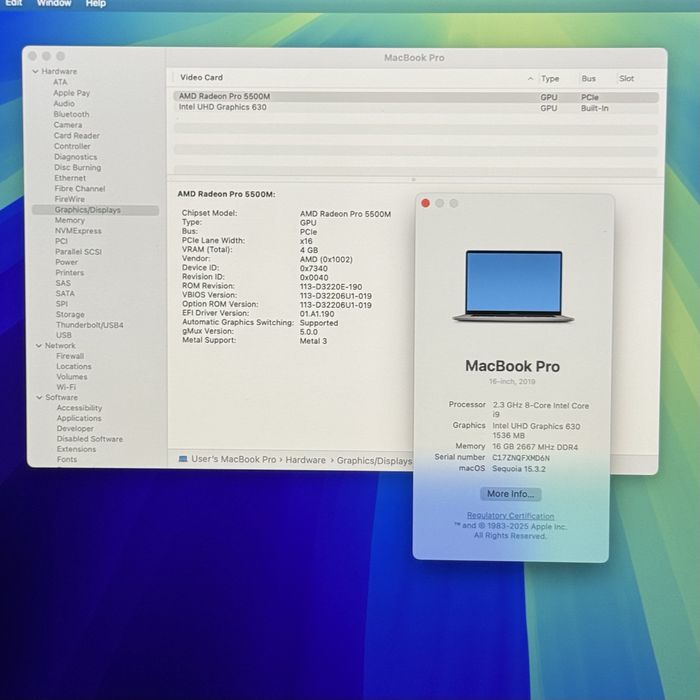Collapse the Network section in sidebar
Image resolution: width=700 pixels, height=700 pixels.
pyautogui.click(x=39, y=346)
